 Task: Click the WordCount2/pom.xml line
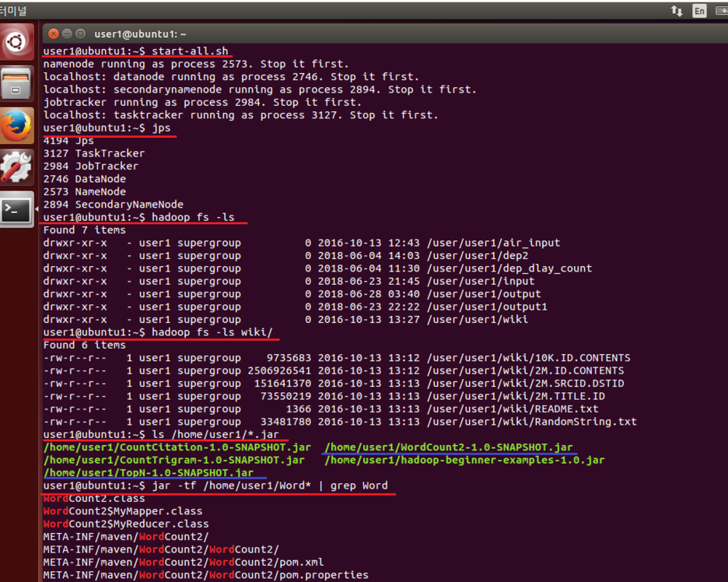pos(184,563)
